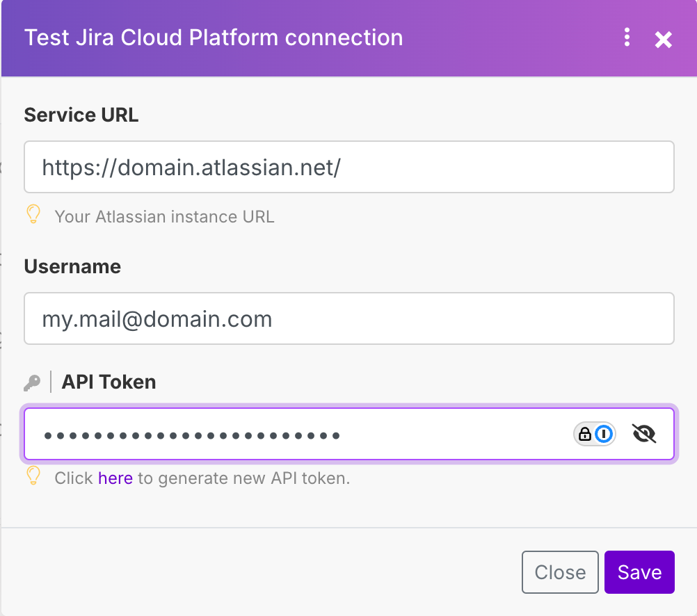
Task: Click the lightbulb icon beside the token hint
Action: click(33, 476)
